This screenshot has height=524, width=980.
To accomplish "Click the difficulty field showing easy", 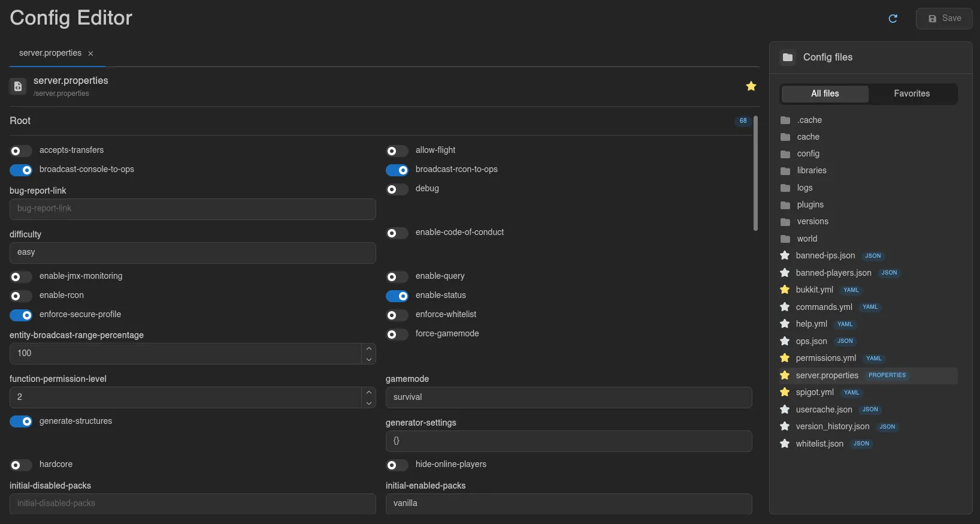I will click(x=193, y=253).
